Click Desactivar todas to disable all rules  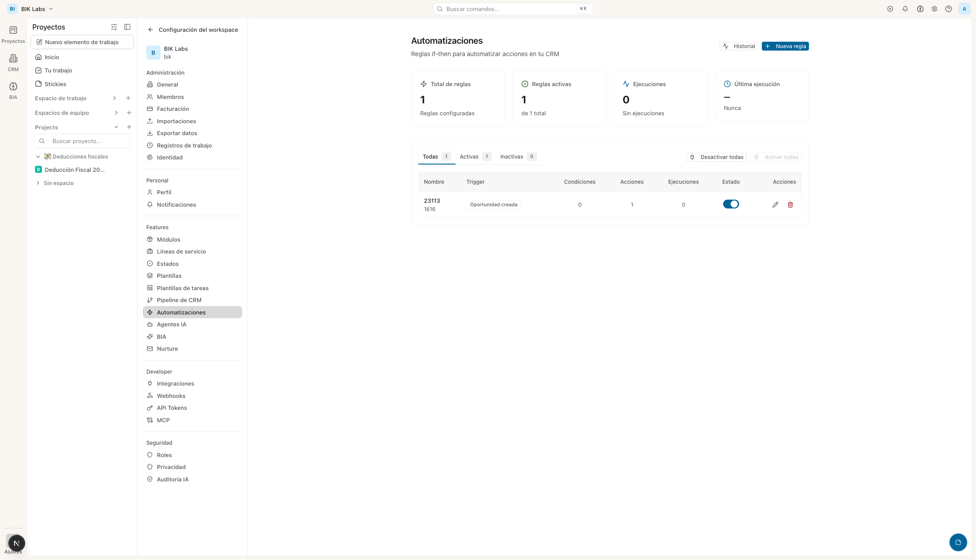(716, 157)
